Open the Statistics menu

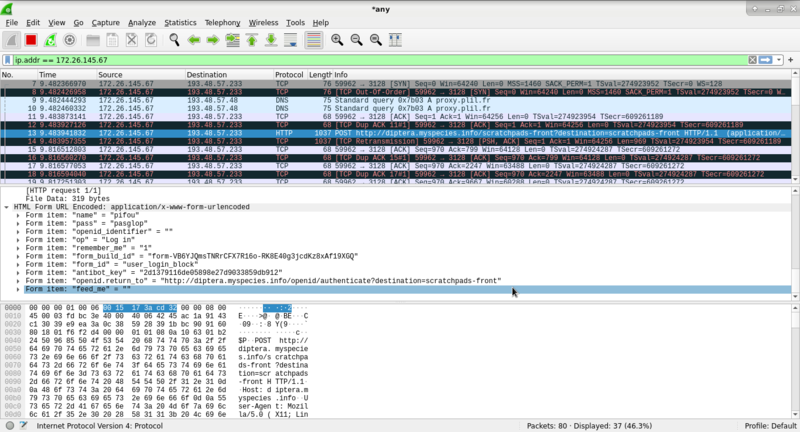(x=180, y=22)
